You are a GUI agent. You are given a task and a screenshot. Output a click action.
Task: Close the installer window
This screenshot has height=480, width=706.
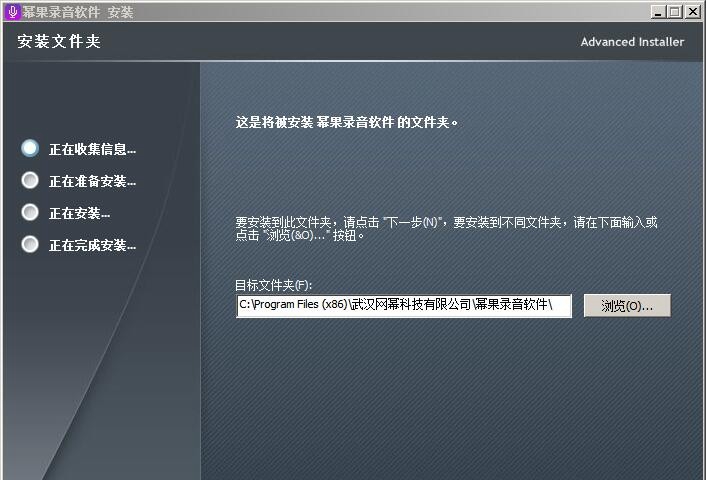click(692, 12)
